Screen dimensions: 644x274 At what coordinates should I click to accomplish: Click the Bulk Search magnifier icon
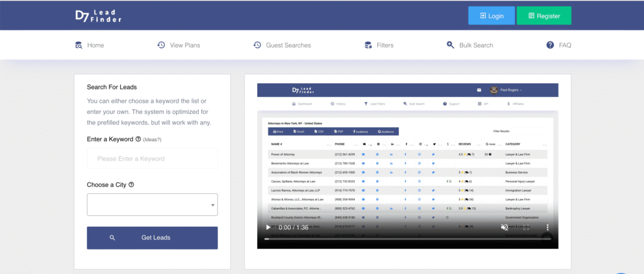pyautogui.click(x=450, y=45)
